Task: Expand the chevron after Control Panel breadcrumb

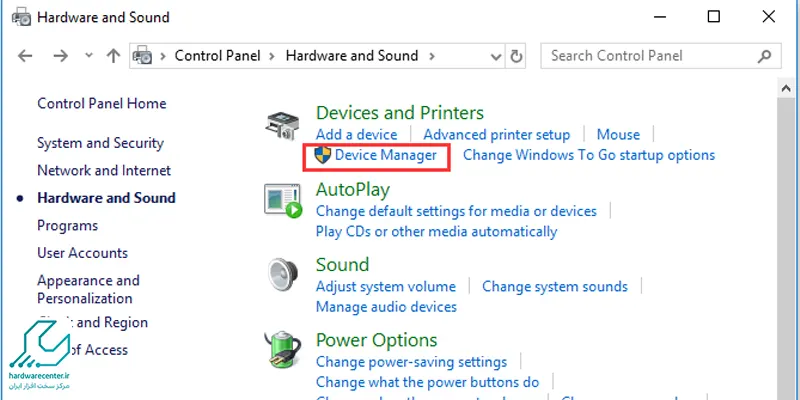Action: [273, 56]
